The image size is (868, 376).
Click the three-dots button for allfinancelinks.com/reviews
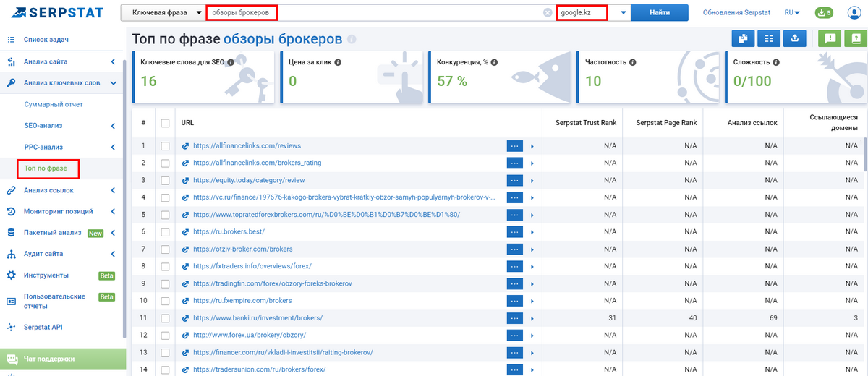(x=514, y=146)
